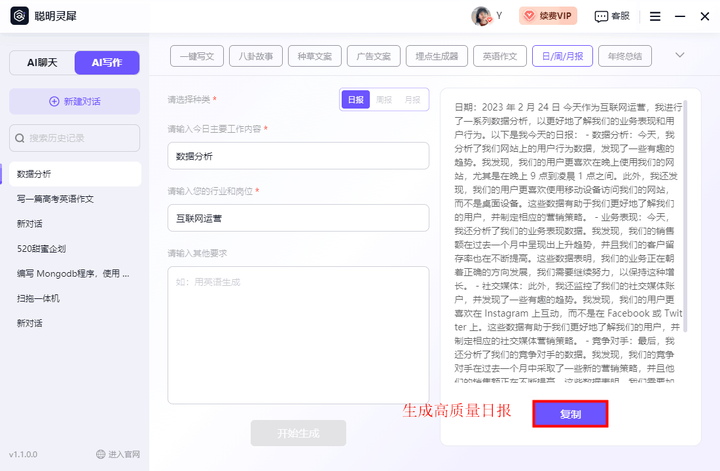Click the 续费VIP renewal badge

click(548, 16)
